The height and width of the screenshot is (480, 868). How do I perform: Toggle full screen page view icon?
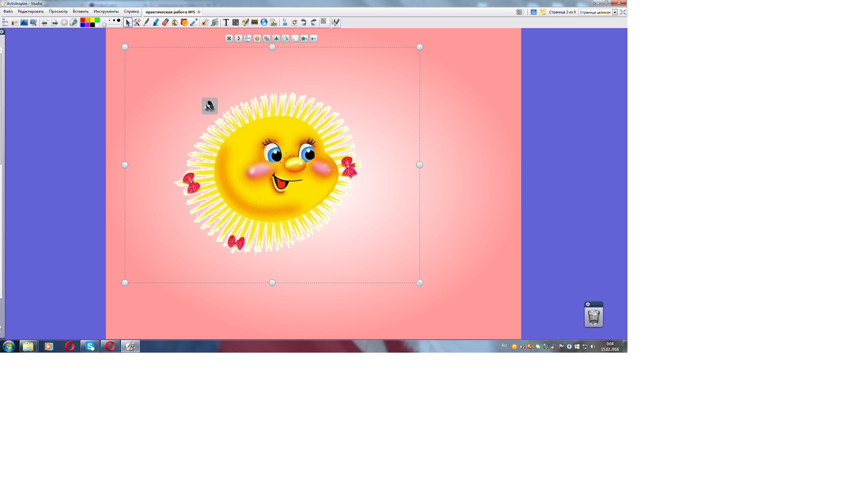coord(623,12)
